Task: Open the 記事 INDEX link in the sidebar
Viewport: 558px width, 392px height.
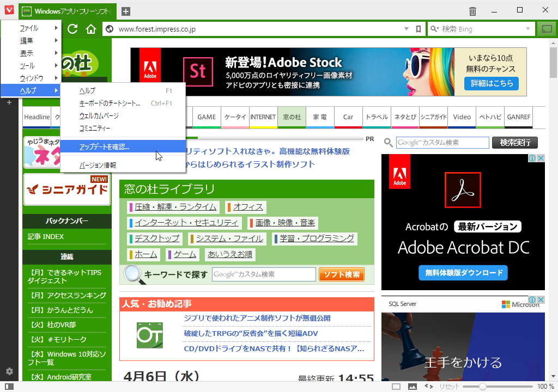Action: point(46,236)
